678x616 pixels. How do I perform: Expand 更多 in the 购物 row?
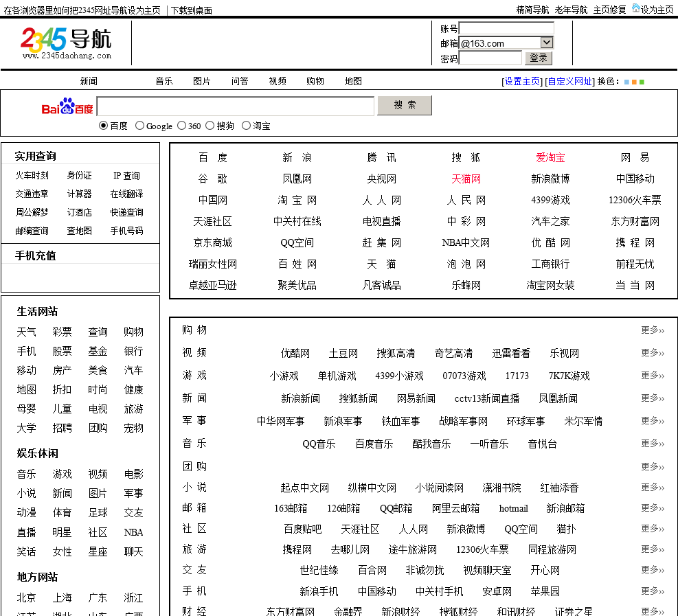[x=653, y=330]
